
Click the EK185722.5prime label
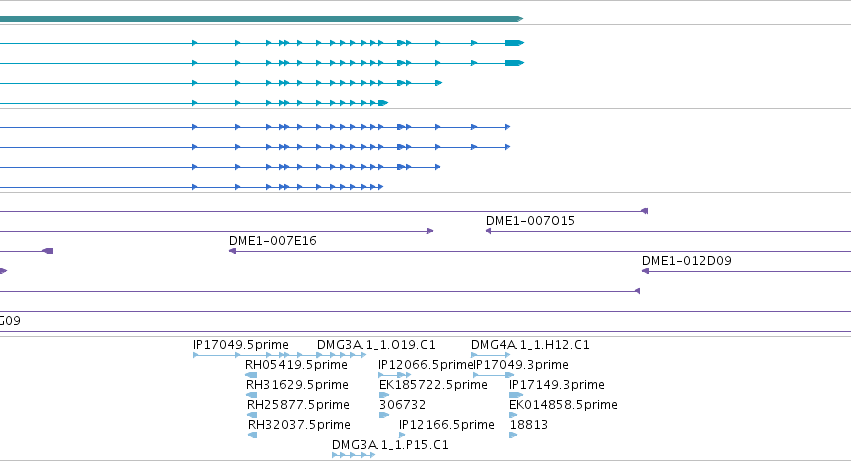pos(433,385)
